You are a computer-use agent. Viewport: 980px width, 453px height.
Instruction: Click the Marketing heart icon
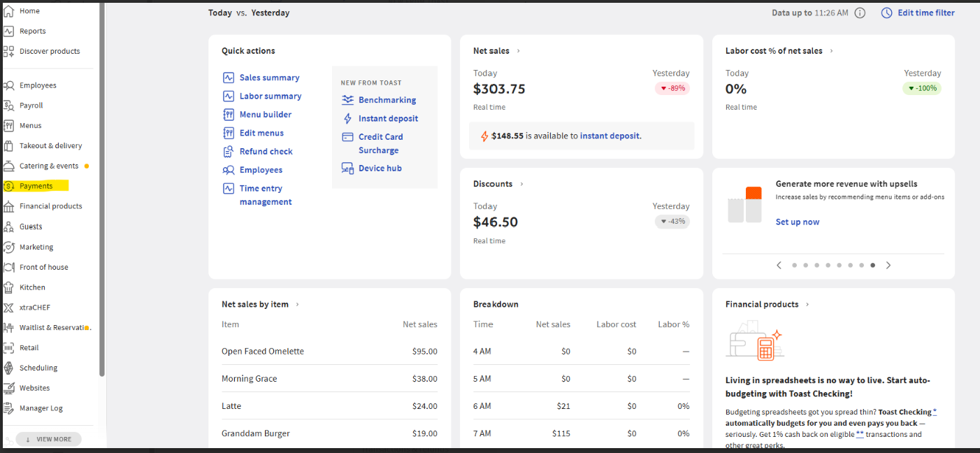click(9, 247)
